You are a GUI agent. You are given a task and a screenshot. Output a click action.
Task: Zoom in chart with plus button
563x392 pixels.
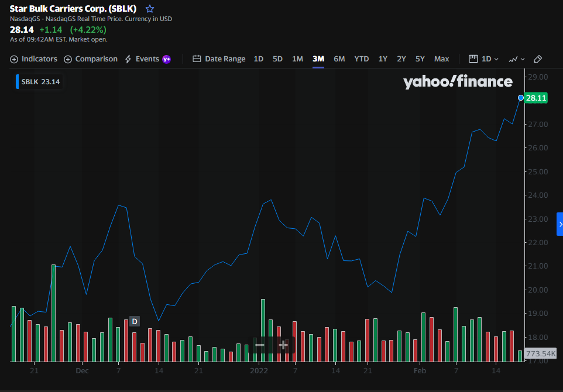(283, 345)
